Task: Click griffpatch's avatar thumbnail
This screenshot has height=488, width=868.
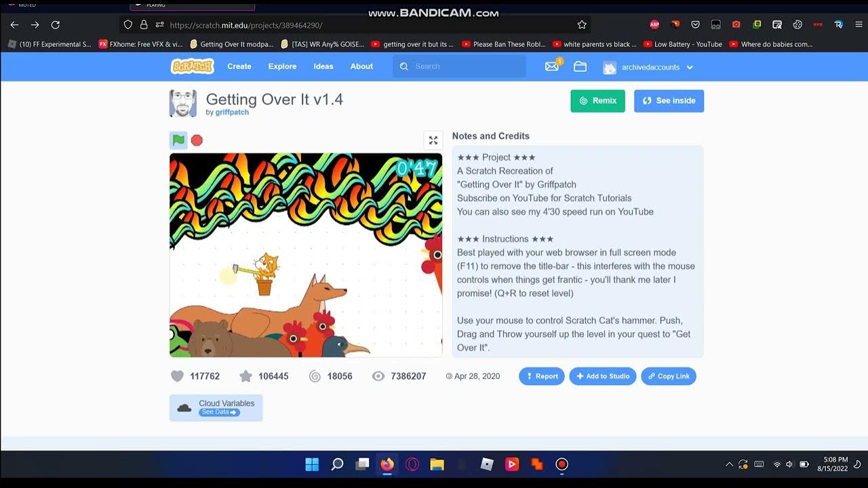Action: pyautogui.click(x=183, y=104)
